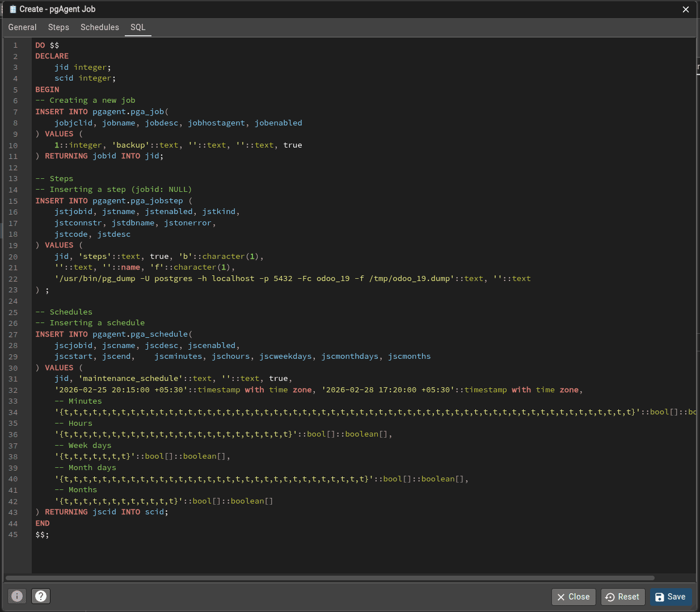The height and width of the screenshot is (612, 700).
Task: Go to the Schedules tab
Action: (x=100, y=27)
